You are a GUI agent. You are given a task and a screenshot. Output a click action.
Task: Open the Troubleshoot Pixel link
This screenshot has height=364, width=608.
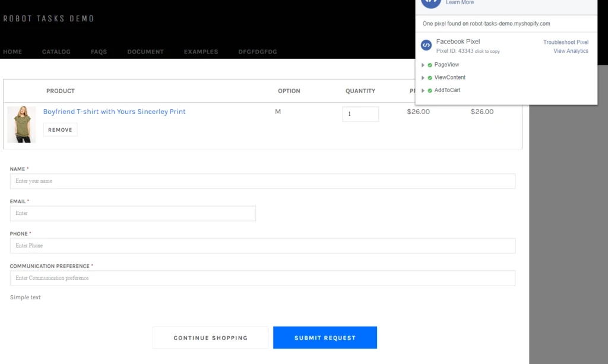[x=565, y=42]
